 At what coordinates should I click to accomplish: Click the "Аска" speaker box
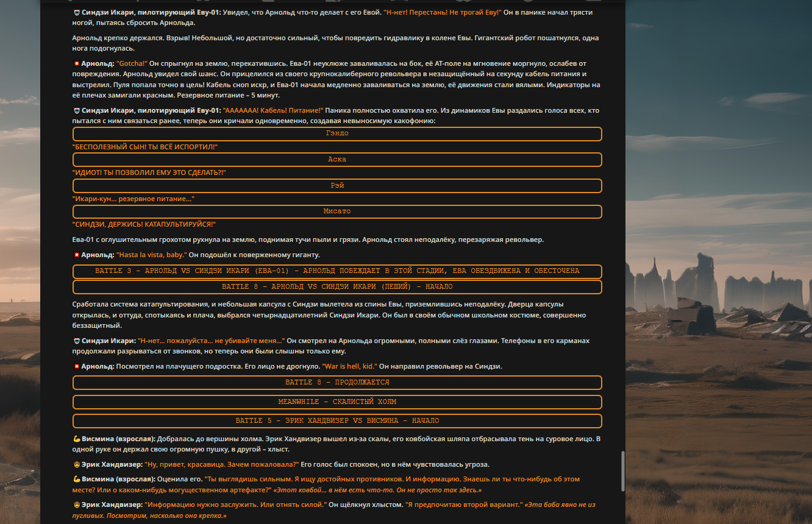pyautogui.click(x=337, y=159)
